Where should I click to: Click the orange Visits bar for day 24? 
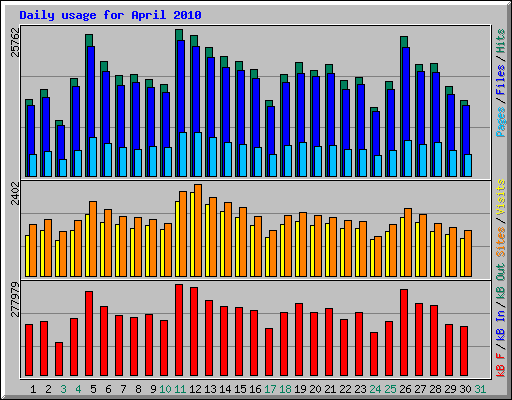378,256
